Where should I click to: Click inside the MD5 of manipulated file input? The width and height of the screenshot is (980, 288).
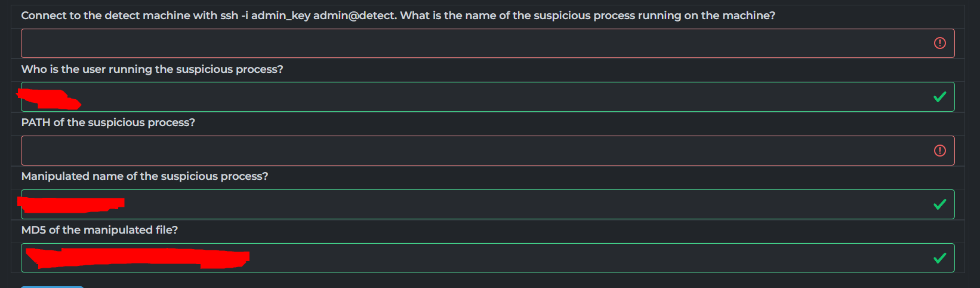(x=488, y=258)
